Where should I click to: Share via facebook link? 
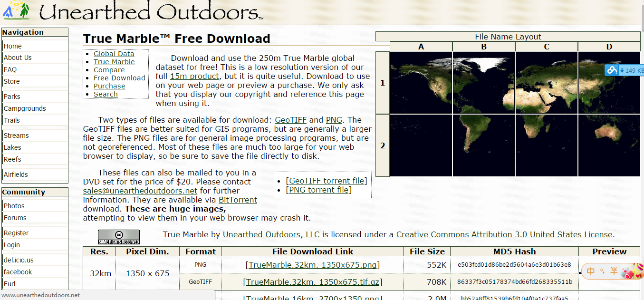18,272
